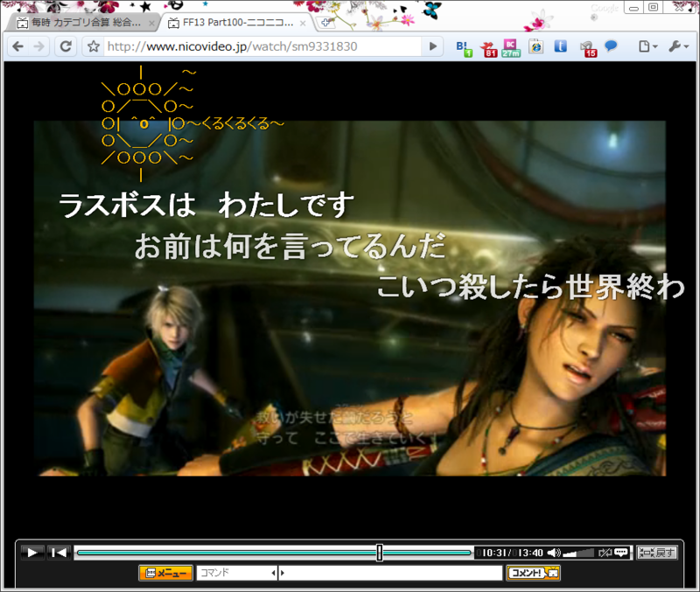Toggle comment display with the speech bubble

621,553
